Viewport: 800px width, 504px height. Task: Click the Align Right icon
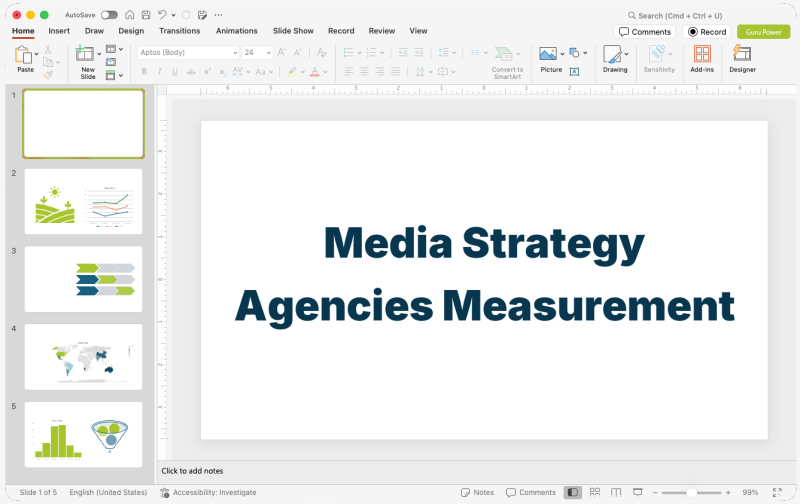point(380,72)
